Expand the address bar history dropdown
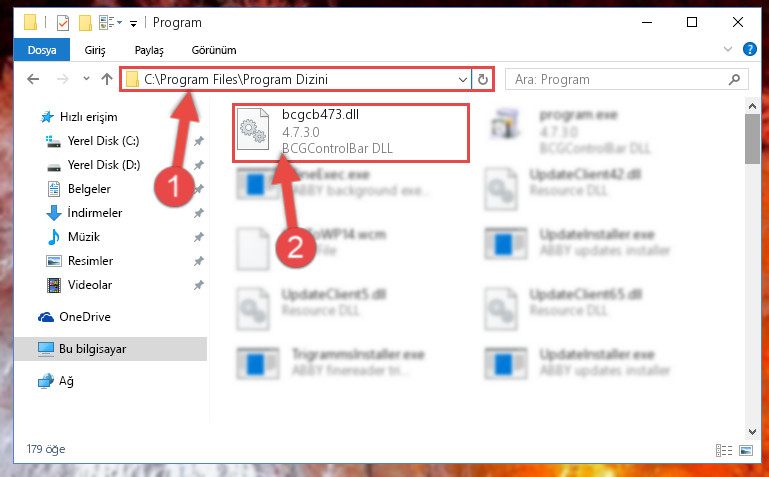This screenshot has width=769, height=477. pos(462,79)
